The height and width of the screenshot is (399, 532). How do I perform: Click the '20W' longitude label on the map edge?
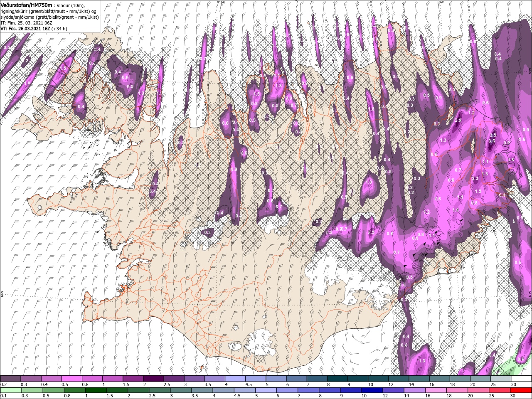coord(221,2)
